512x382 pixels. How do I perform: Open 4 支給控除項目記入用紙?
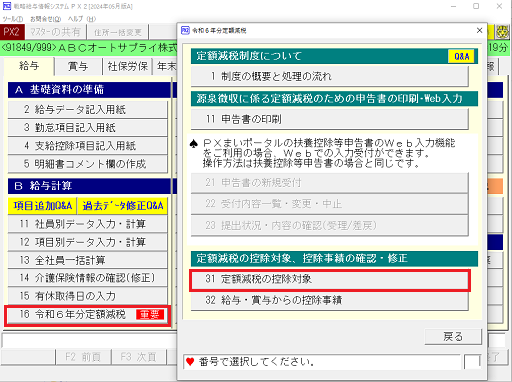tap(87, 146)
